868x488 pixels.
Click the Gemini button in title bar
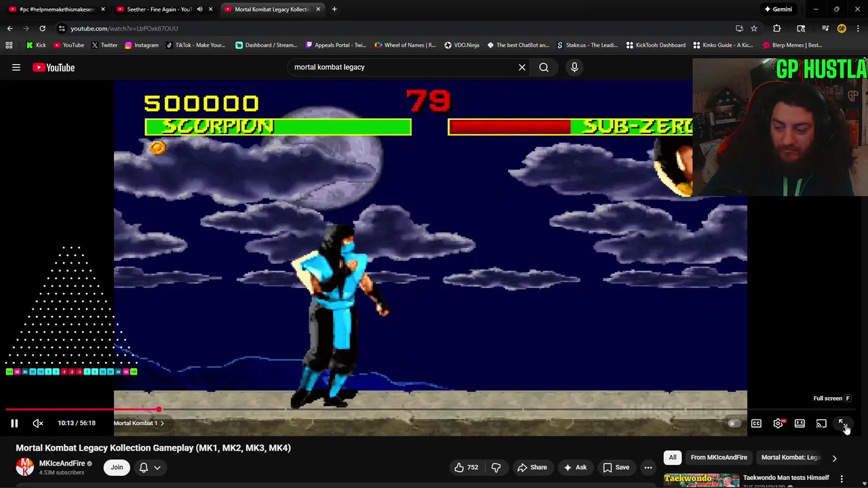(778, 9)
